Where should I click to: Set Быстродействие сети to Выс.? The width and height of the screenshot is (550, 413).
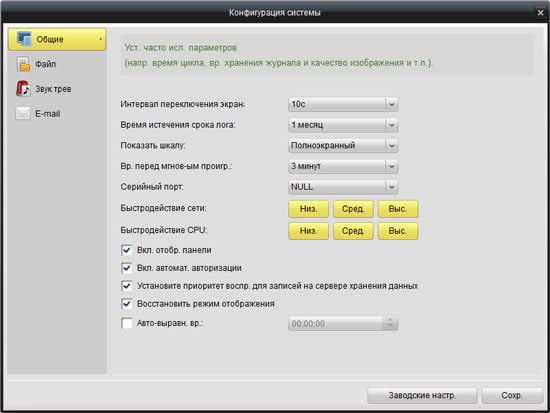398,209
